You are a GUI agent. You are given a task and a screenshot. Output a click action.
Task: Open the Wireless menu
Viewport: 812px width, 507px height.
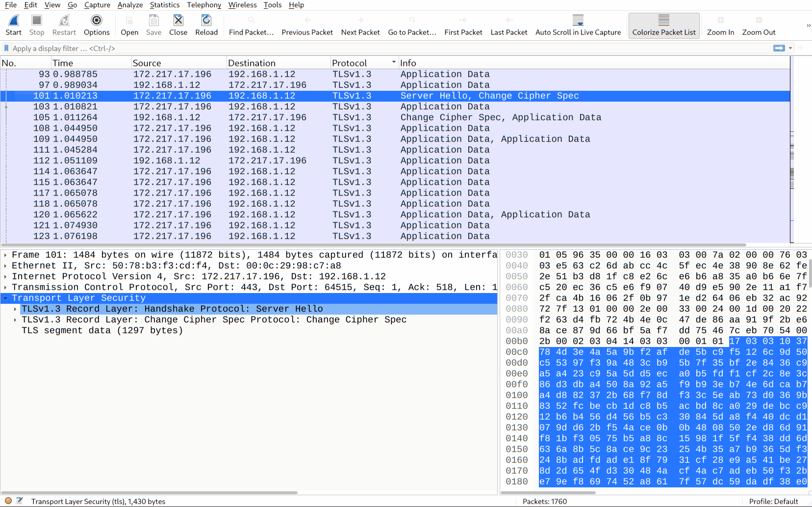click(242, 5)
